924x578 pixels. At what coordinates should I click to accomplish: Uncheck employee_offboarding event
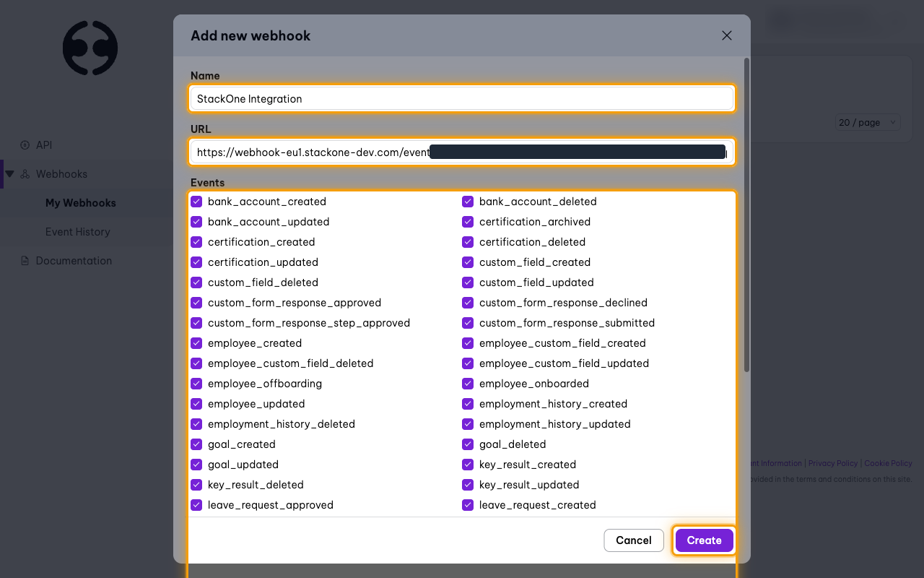point(196,384)
